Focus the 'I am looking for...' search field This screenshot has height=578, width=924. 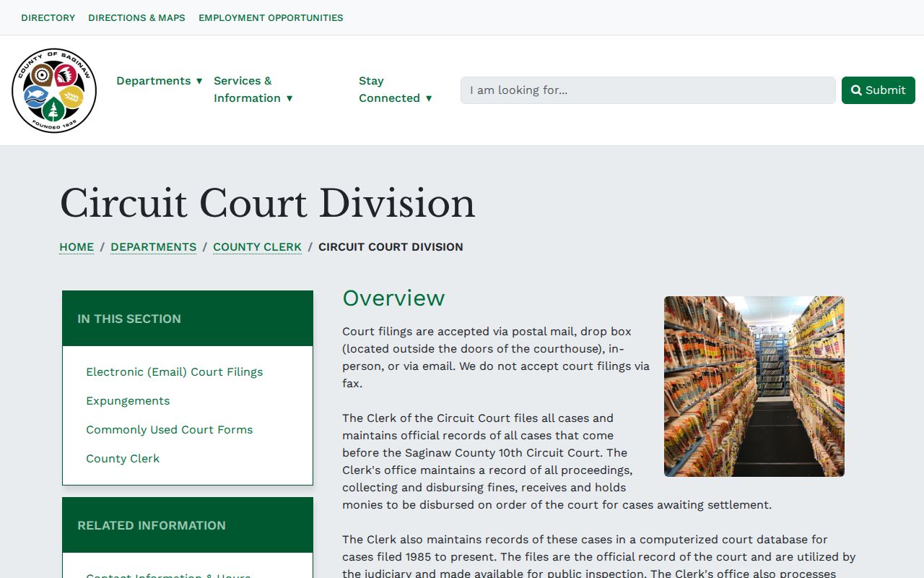[648, 90]
